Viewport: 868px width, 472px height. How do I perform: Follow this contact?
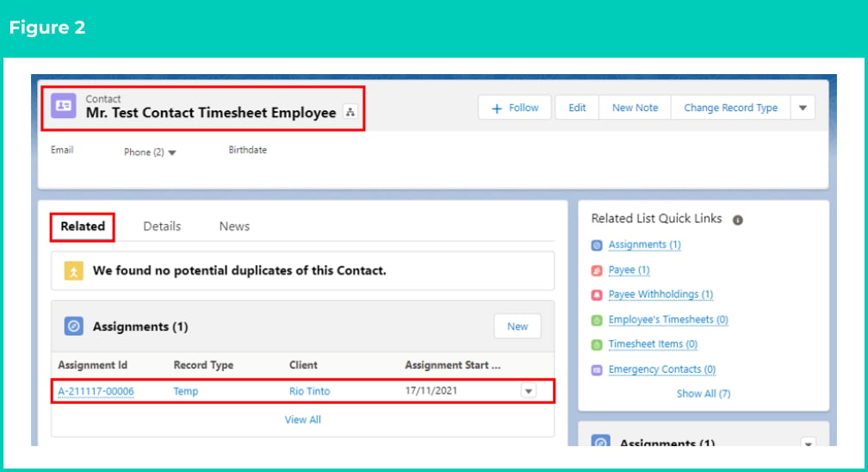pos(515,108)
